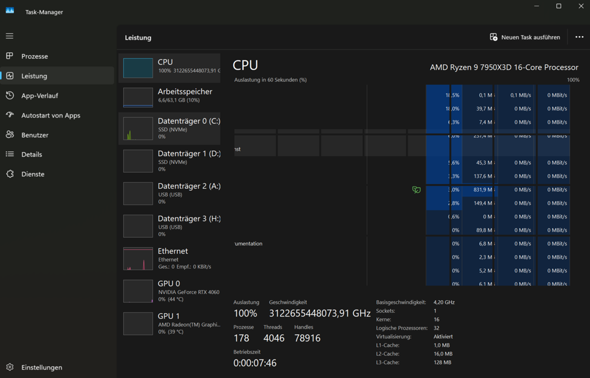Click the large CPU heading
This screenshot has width=590, height=378.
coord(245,65)
